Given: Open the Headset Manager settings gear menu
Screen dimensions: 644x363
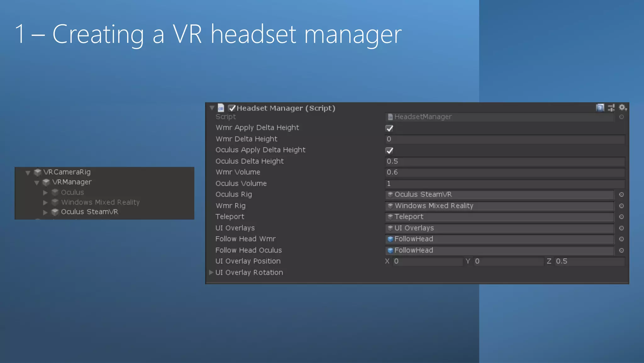Looking at the screenshot, I should 623,108.
